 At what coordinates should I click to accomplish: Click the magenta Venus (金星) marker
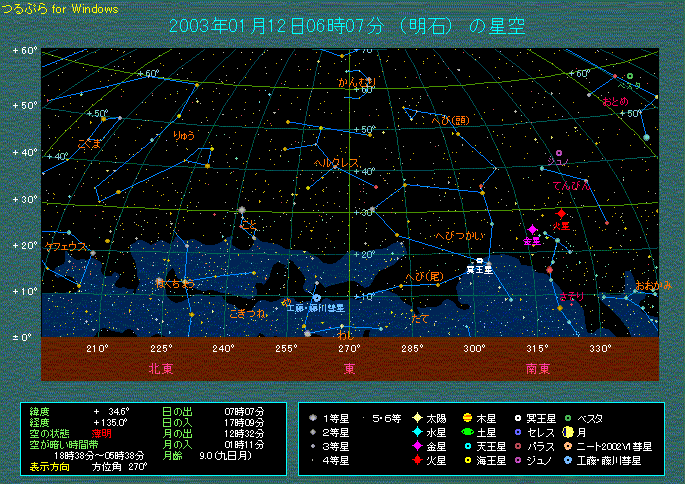533,230
